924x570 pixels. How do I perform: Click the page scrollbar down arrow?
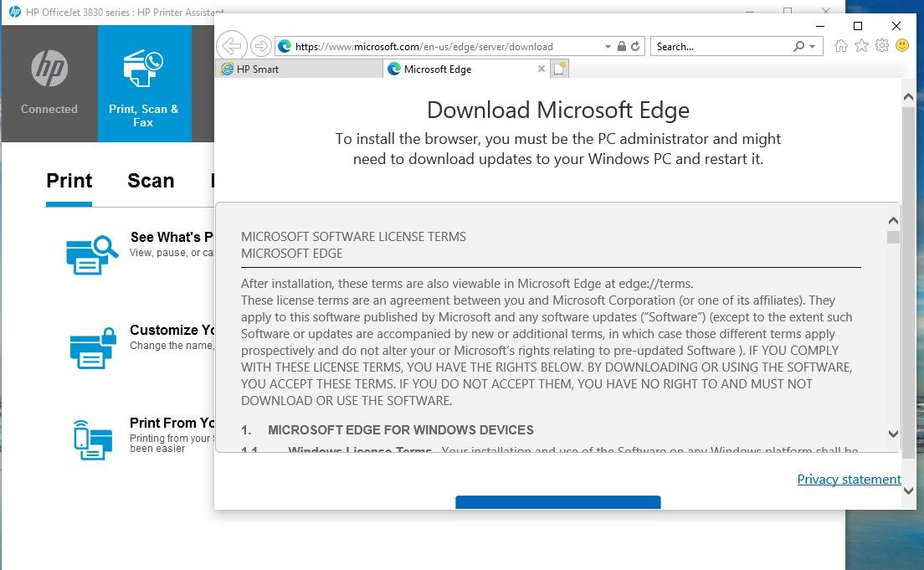[x=908, y=490]
